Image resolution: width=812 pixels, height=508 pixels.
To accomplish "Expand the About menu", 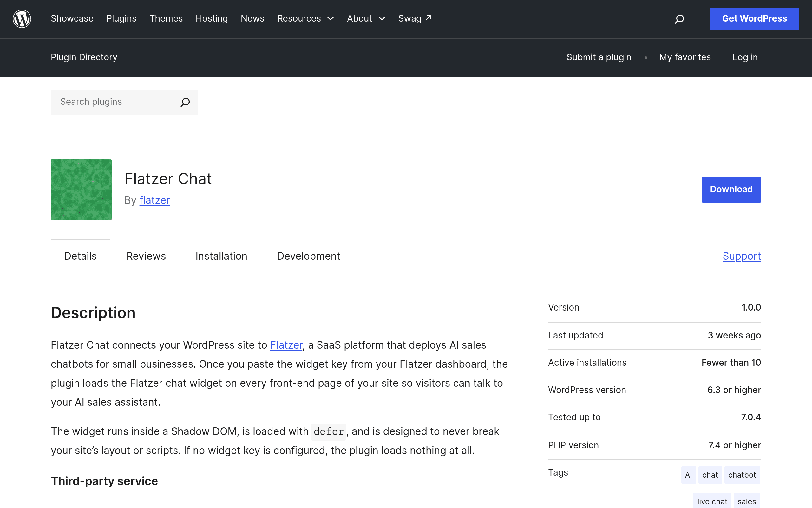I will pyautogui.click(x=366, y=18).
